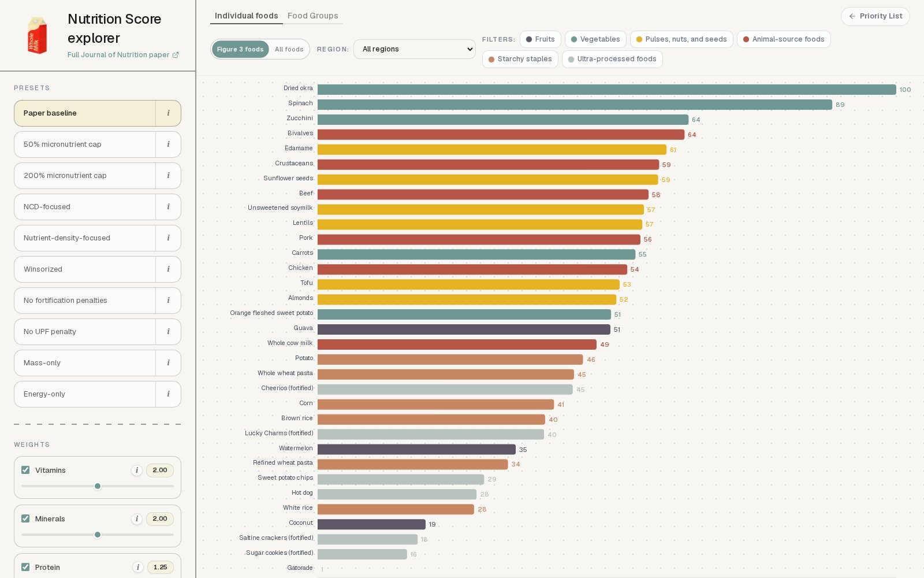Image resolution: width=924 pixels, height=578 pixels.
Task: Select No UPF penalty preset
Action: click(85, 332)
